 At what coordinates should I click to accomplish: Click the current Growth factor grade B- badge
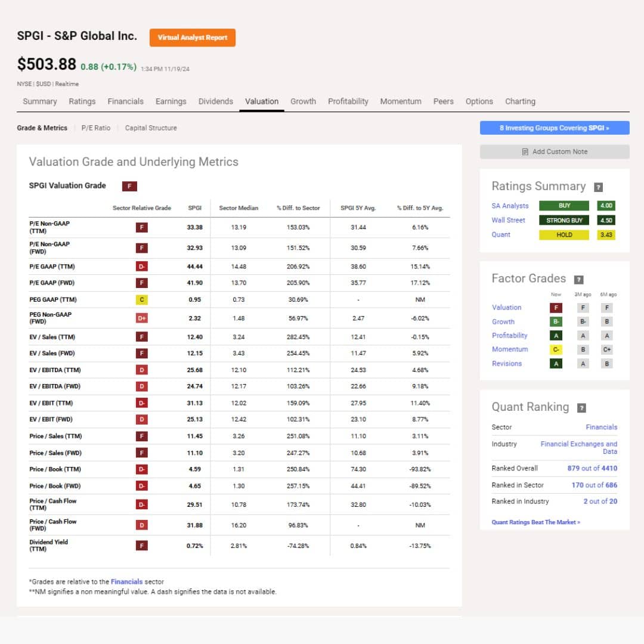tap(556, 322)
